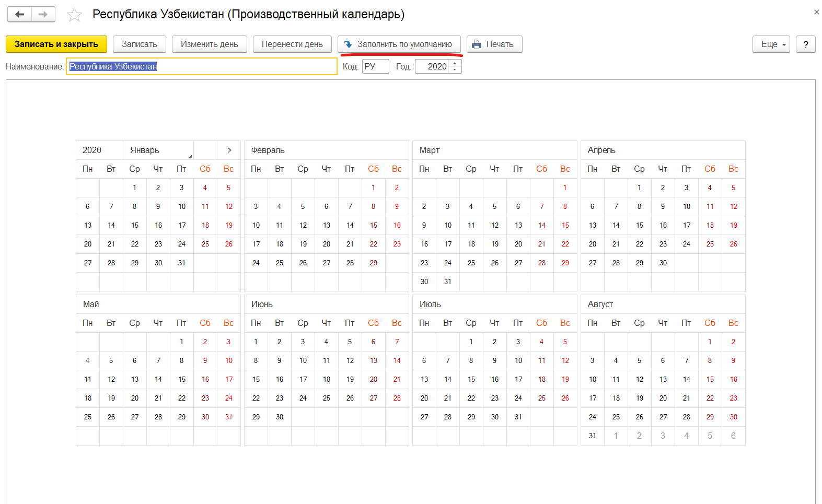Select June 1 in the calendar
Viewport: 822px width, 504px height.
coord(256,342)
